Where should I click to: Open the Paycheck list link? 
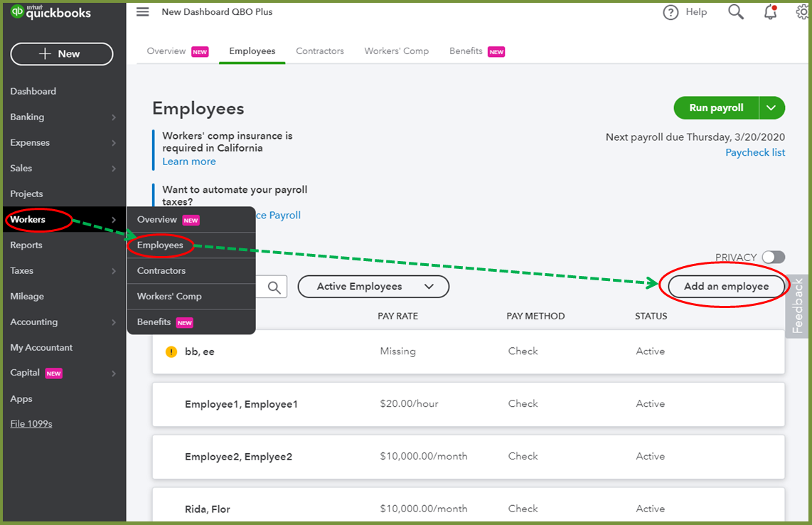click(x=755, y=153)
